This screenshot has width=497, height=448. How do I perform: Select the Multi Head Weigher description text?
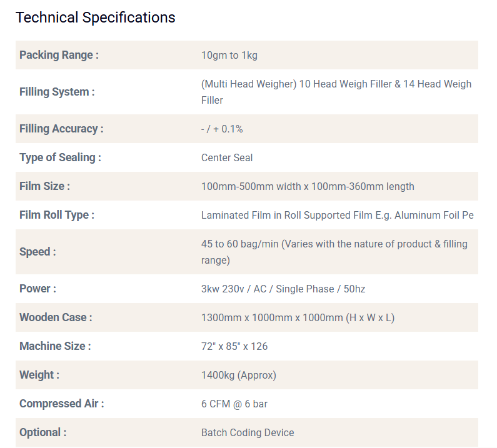tap(336, 92)
